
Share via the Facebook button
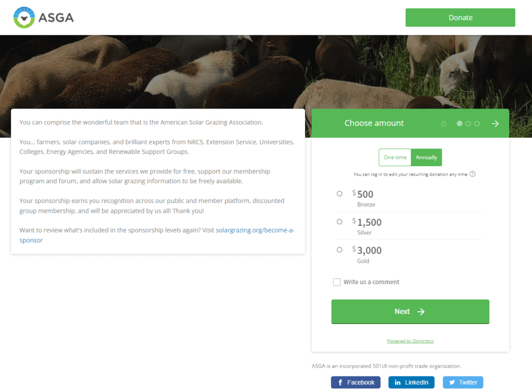(x=356, y=383)
